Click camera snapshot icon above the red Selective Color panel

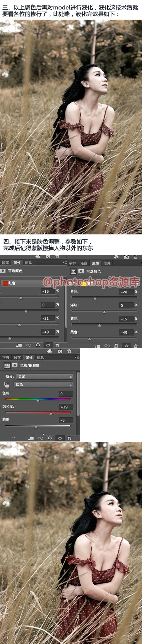click(x=48, y=257)
